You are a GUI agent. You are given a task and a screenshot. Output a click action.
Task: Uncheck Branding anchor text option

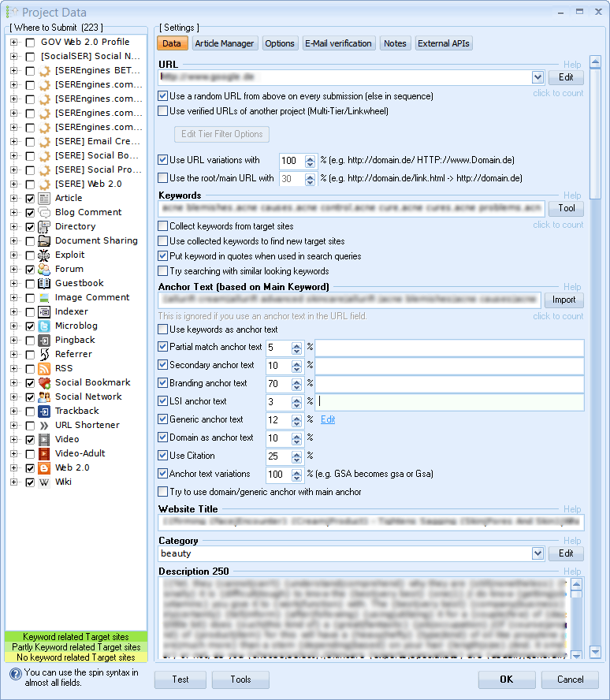[163, 383]
